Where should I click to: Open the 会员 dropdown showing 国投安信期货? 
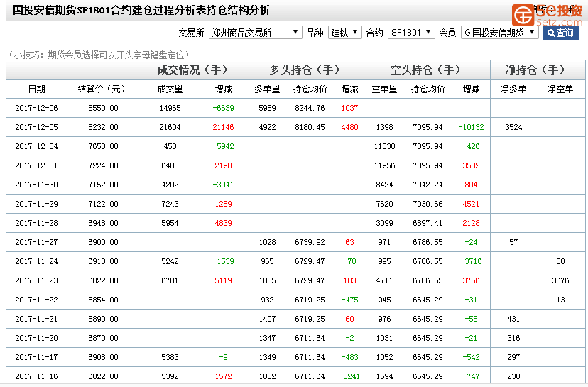point(499,33)
